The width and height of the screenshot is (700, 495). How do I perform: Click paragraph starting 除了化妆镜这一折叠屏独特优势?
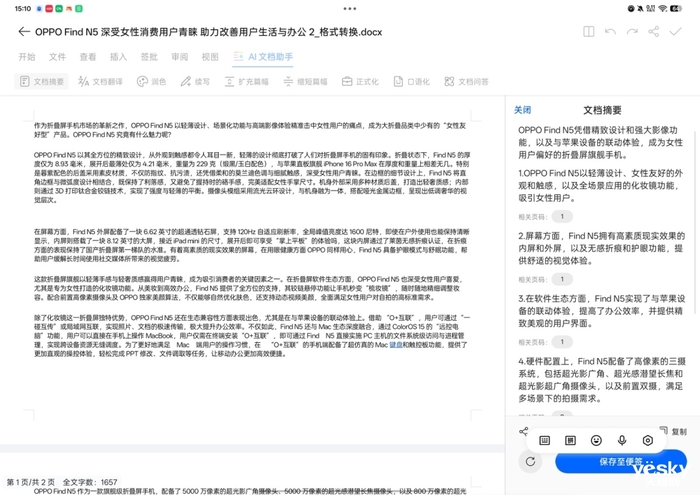tap(252, 335)
